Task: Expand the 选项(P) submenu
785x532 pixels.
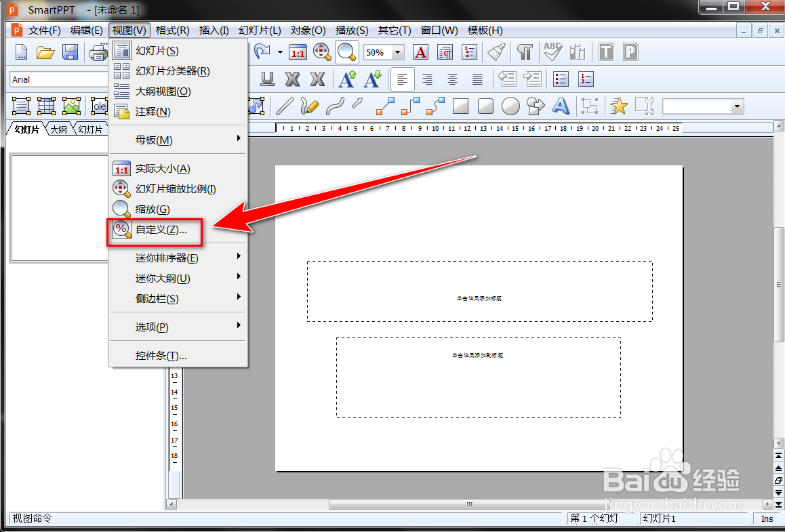Action: pyautogui.click(x=178, y=327)
